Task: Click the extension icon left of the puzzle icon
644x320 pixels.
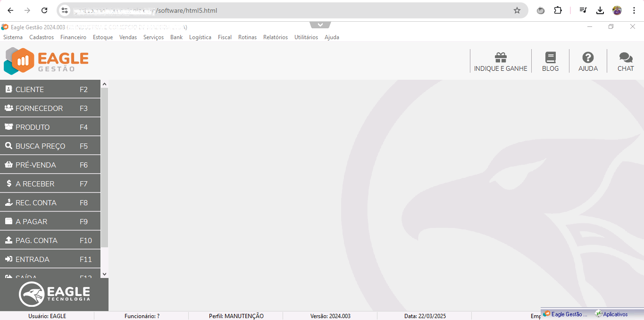Action: point(541,10)
